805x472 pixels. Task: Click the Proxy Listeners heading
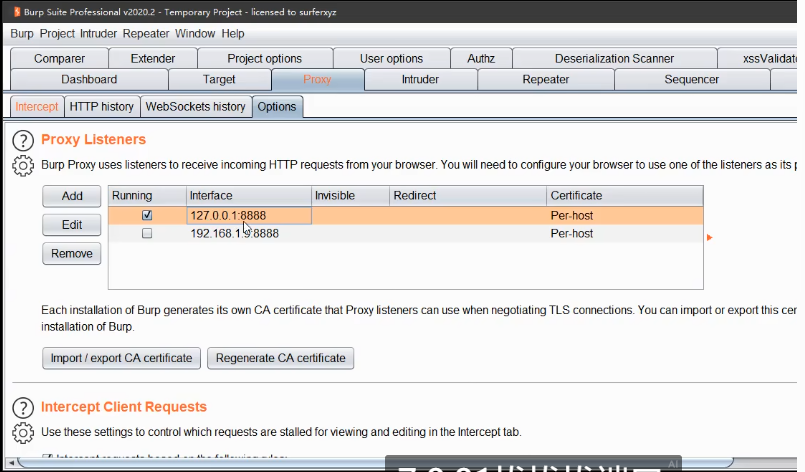(x=93, y=140)
